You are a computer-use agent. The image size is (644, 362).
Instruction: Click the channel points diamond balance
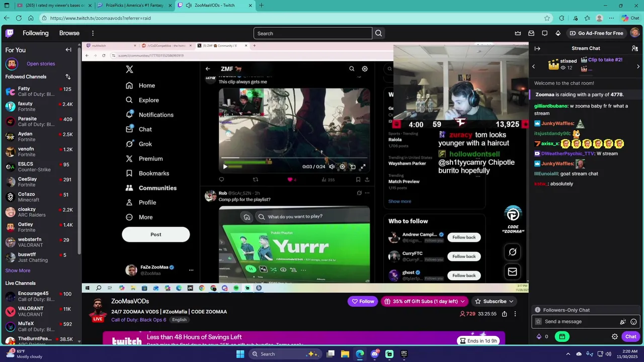(542, 336)
